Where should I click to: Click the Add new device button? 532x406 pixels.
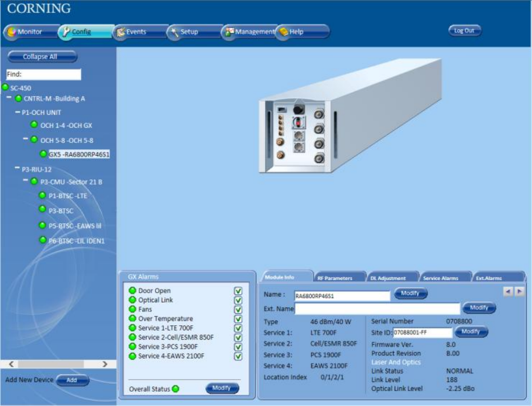72,380
